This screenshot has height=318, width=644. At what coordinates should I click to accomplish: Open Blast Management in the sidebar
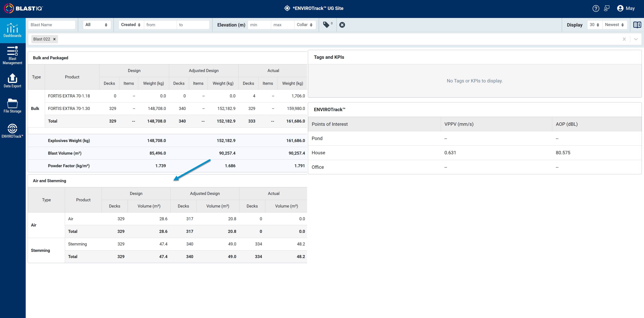[12, 55]
